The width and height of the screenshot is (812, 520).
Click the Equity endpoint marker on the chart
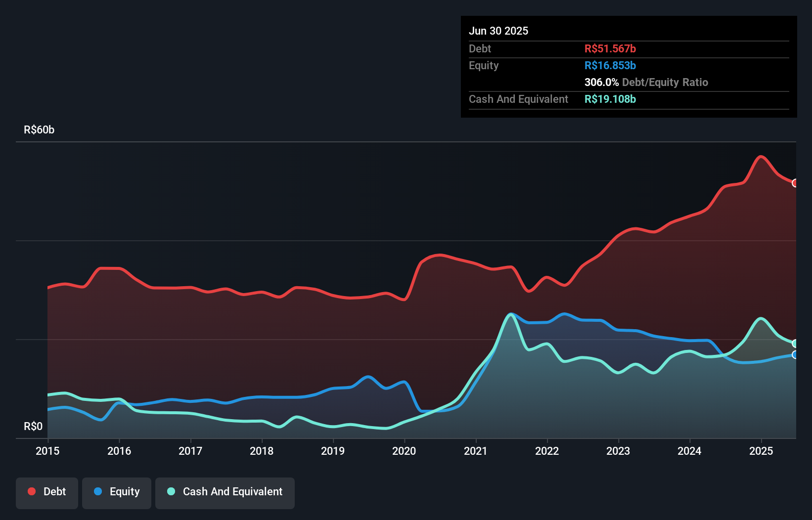pyautogui.click(x=795, y=355)
